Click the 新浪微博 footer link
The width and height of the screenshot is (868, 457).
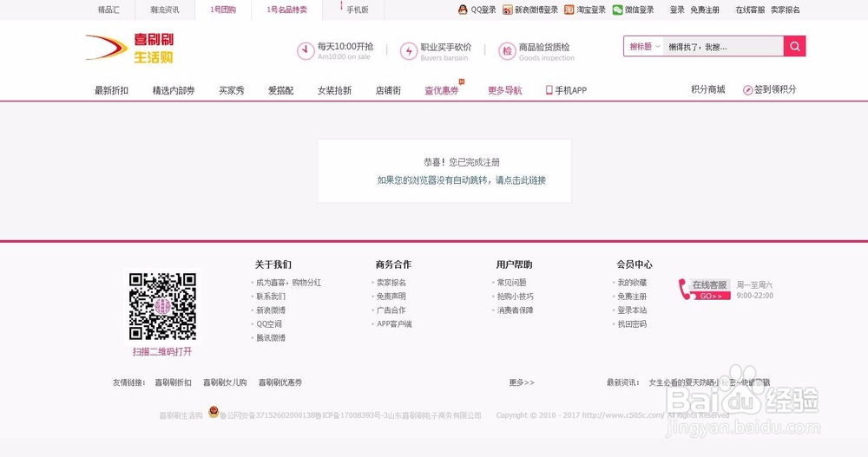pos(271,310)
